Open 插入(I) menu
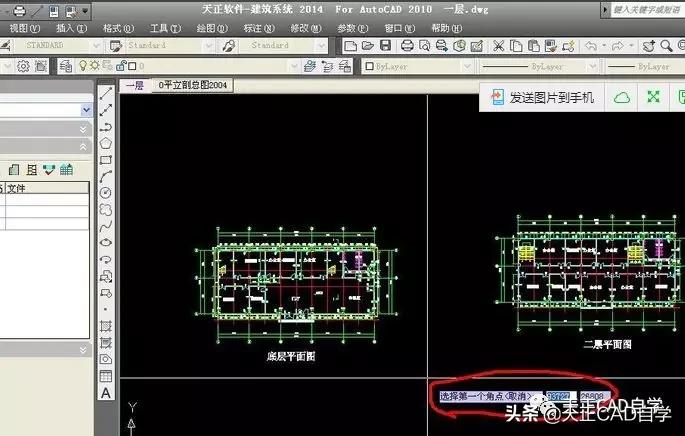The image size is (685, 436). (x=71, y=28)
